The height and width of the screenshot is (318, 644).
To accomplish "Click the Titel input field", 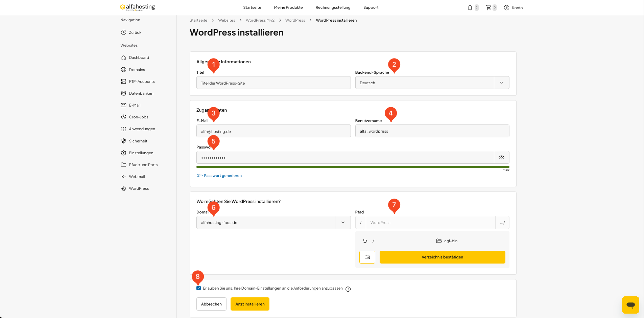I will tap(273, 83).
